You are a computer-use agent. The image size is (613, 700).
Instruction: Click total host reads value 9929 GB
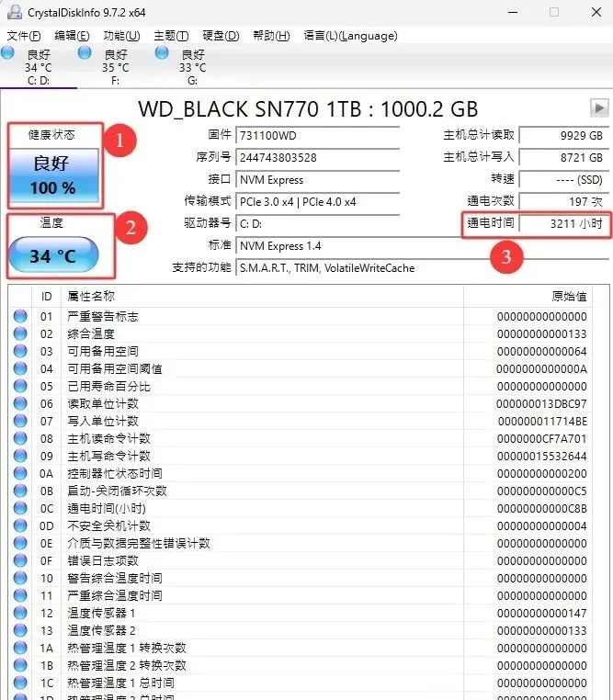[x=563, y=135]
